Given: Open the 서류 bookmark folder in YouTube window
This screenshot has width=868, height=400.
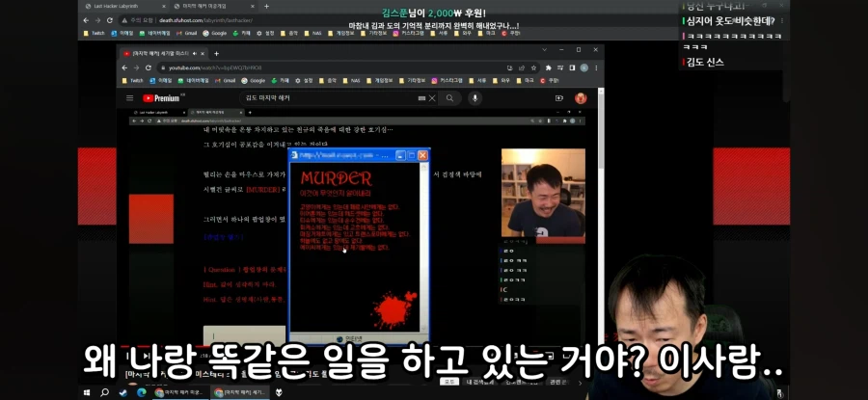Looking at the screenshot, I should 477,80.
